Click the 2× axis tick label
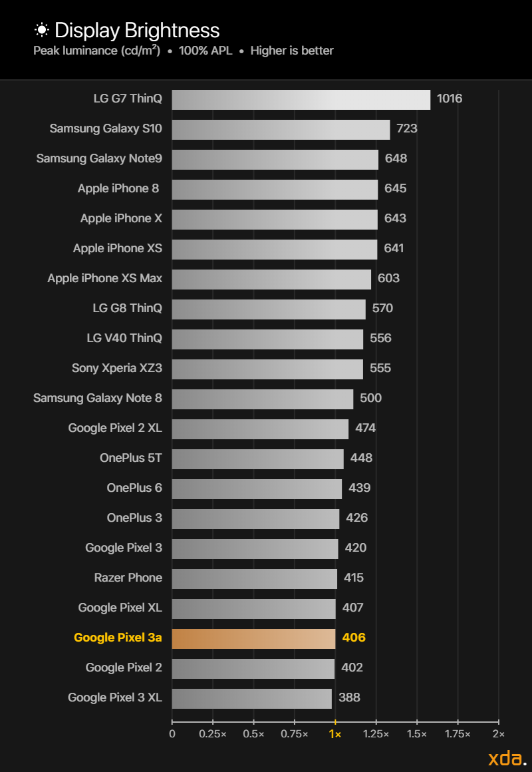Image resolution: width=532 pixels, height=772 pixels. 498,734
